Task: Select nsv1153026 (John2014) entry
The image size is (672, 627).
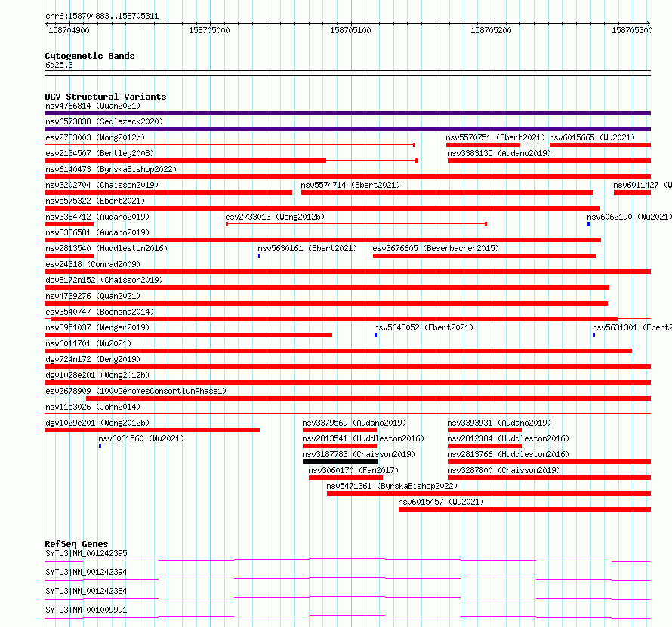Action: pyautogui.click(x=93, y=407)
